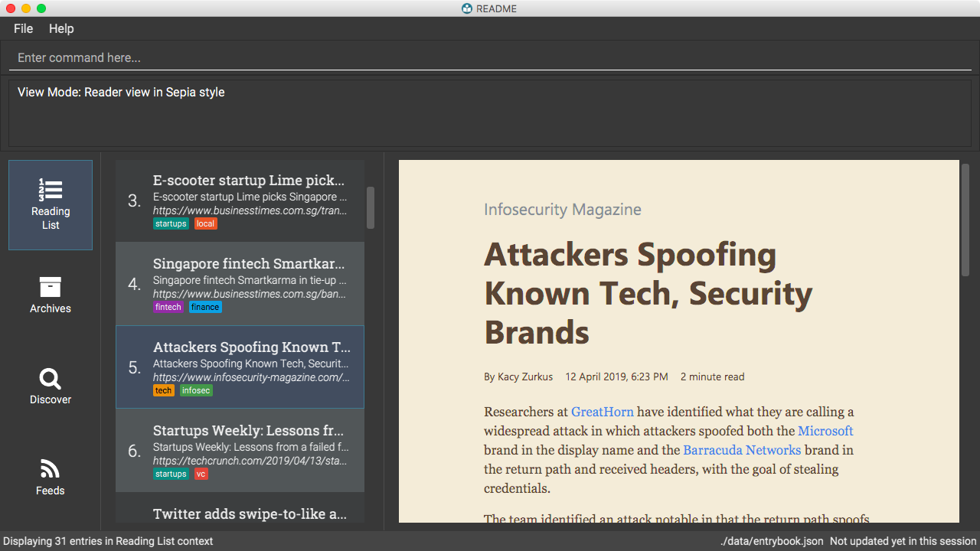Viewport: 980px width, 551px height.
Task: Click the 'startups' tag on entry 6
Action: pyautogui.click(x=171, y=474)
